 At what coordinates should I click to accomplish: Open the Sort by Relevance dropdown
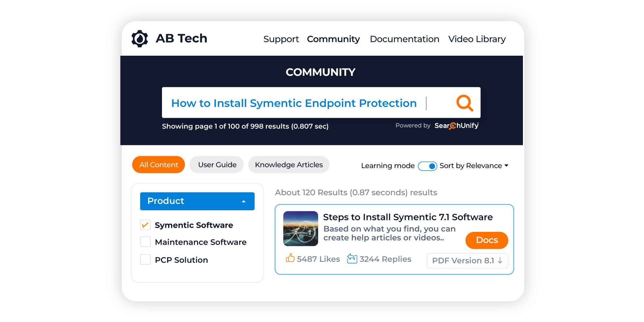point(474,166)
